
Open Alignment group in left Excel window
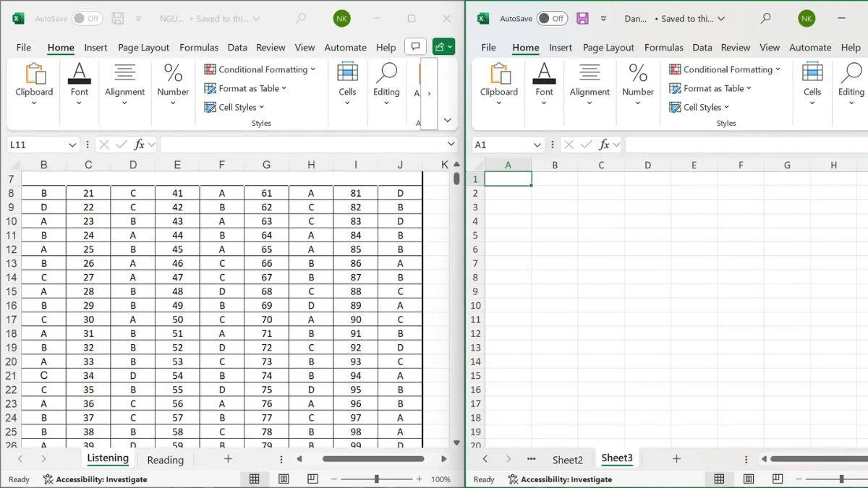tap(125, 84)
